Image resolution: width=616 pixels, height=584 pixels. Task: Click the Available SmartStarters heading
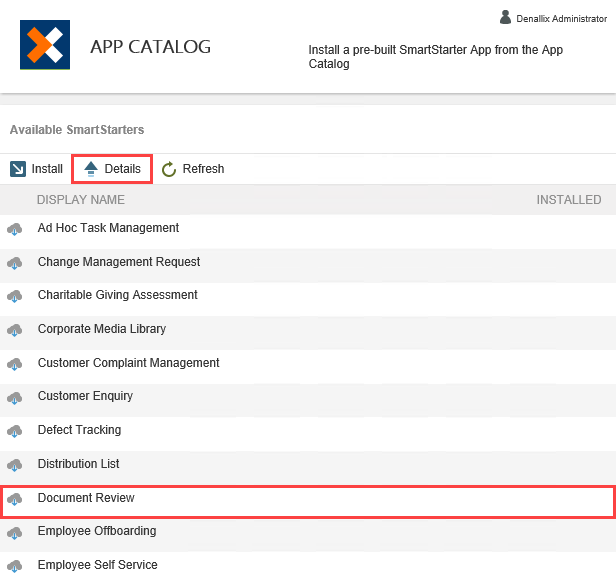point(77,130)
